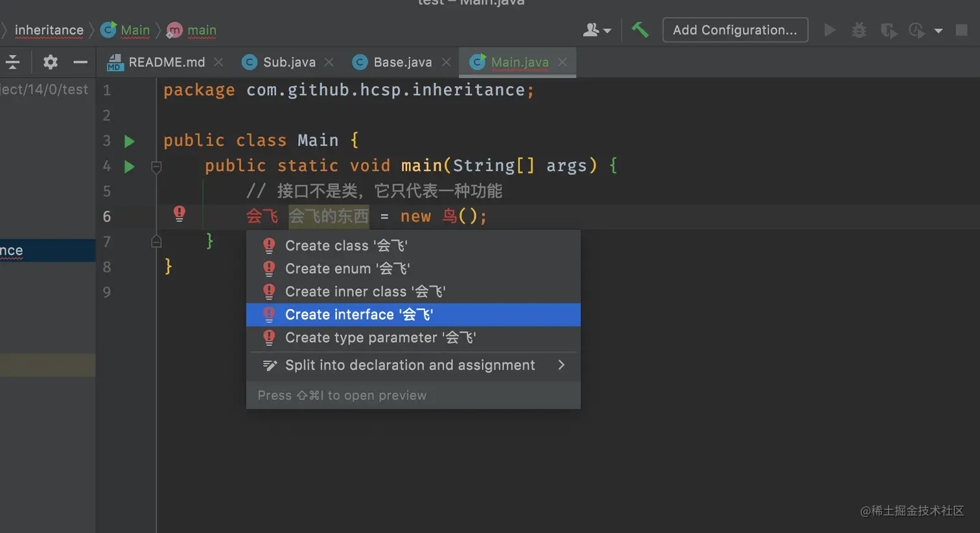Click the inheritance breadcrumb
Viewport: 980px width, 533px height.
tap(49, 30)
